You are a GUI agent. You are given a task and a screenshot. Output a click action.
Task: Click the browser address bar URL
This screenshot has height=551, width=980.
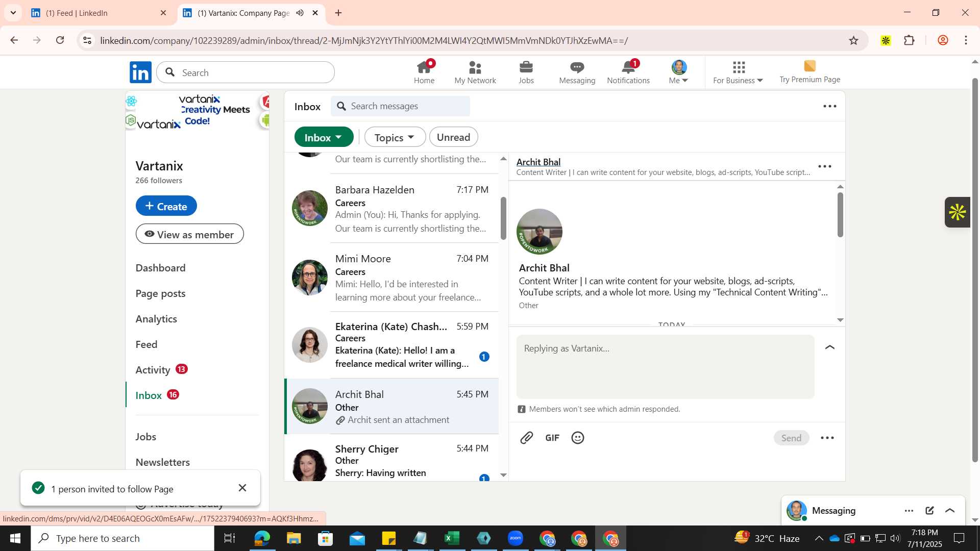coord(364,40)
